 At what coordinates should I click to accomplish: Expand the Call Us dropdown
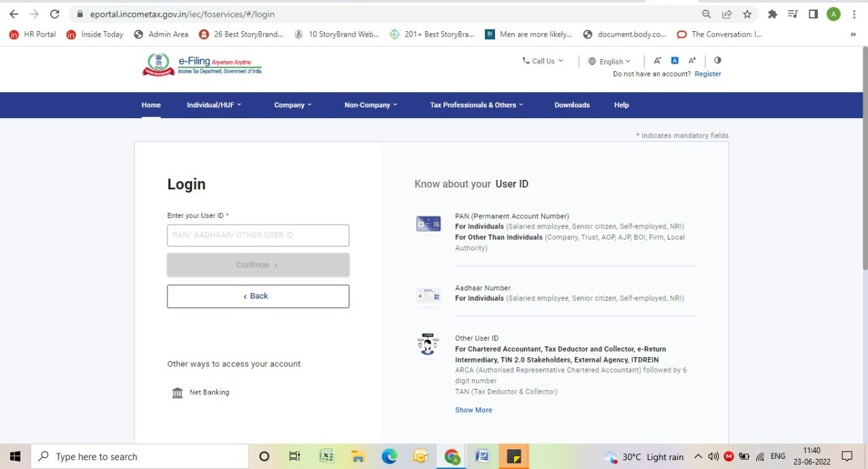click(x=543, y=61)
